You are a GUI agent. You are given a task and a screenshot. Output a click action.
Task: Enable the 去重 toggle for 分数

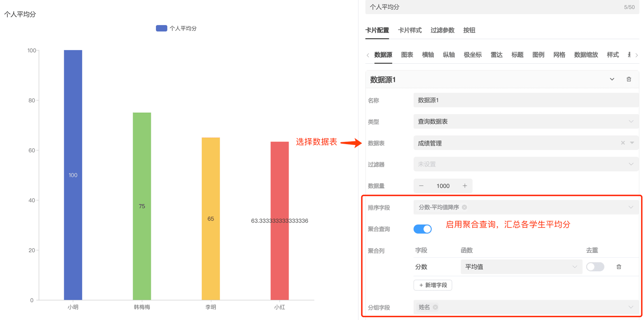[595, 267]
